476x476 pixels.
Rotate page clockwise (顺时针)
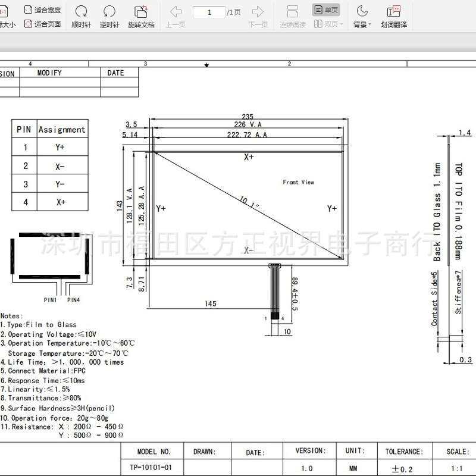81,17
